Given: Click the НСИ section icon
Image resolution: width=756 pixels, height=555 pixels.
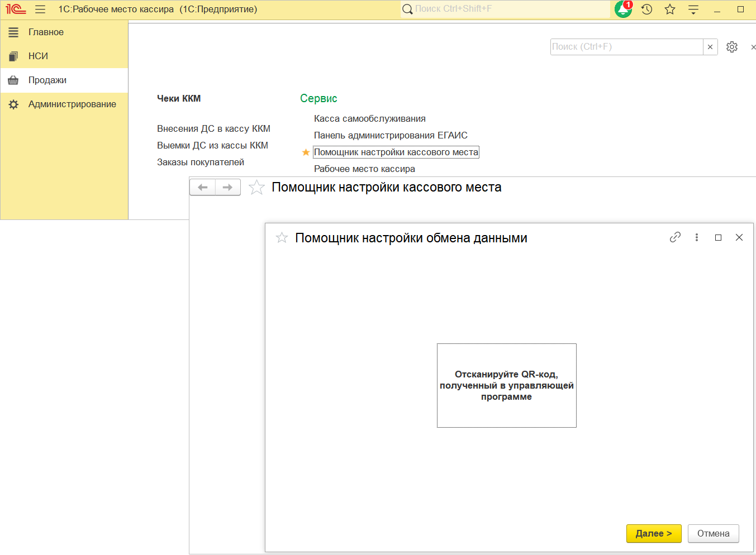Looking at the screenshot, I should (13, 56).
